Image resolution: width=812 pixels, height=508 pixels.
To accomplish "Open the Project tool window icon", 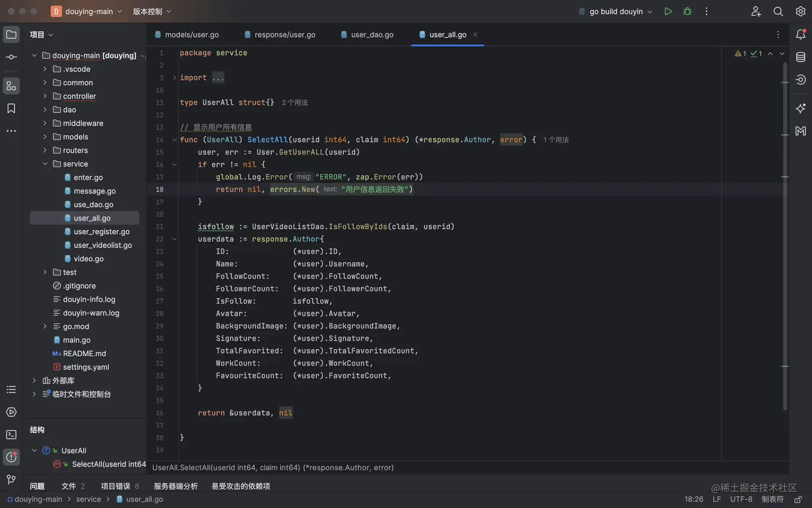I will tap(11, 35).
